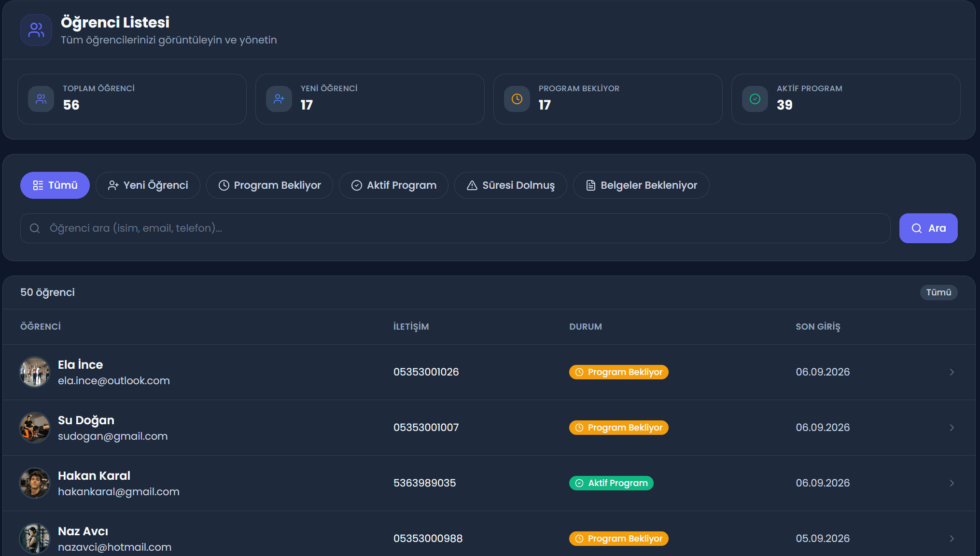
Task: Click the SON GİRİŞ column header
Action: [x=818, y=327]
